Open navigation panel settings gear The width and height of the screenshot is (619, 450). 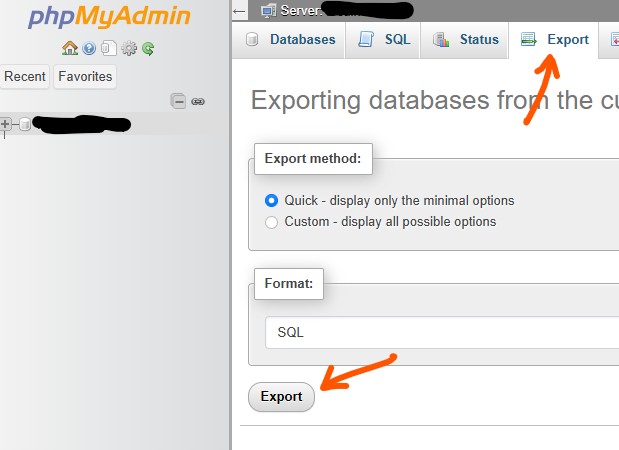(x=128, y=48)
